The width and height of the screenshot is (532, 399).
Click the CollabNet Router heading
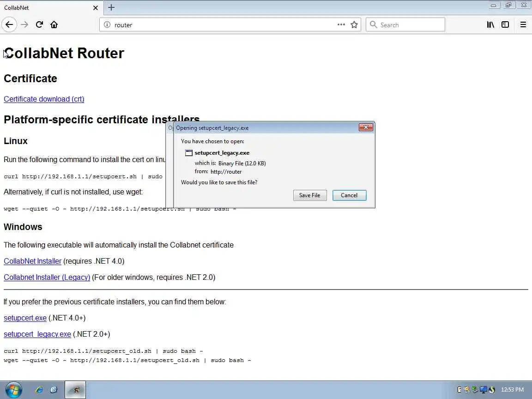(x=64, y=53)
